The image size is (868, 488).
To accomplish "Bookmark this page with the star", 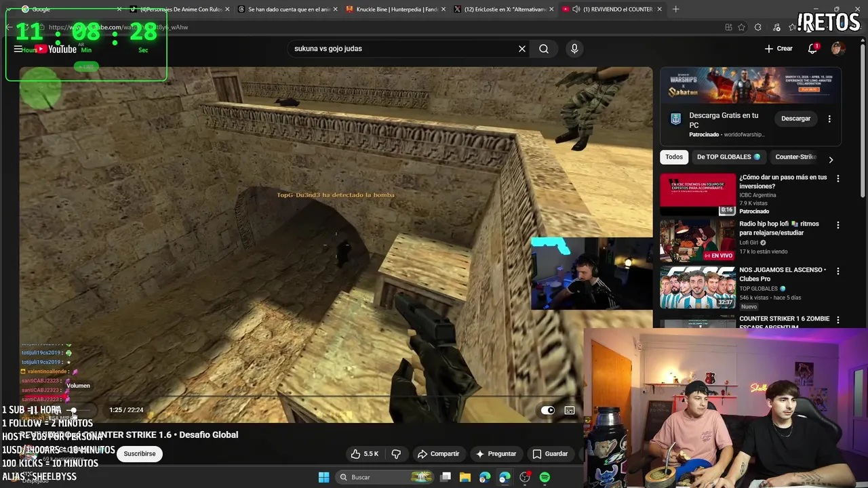I will point(741,27).
